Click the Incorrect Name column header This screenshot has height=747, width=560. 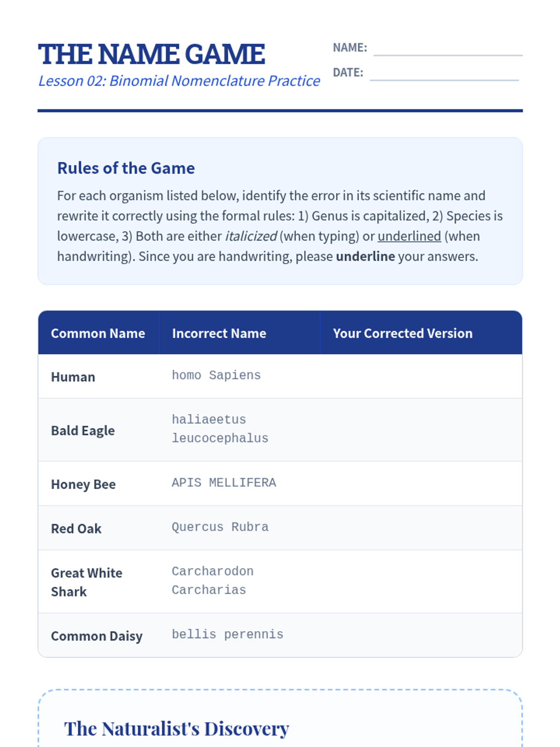(219, 333)
